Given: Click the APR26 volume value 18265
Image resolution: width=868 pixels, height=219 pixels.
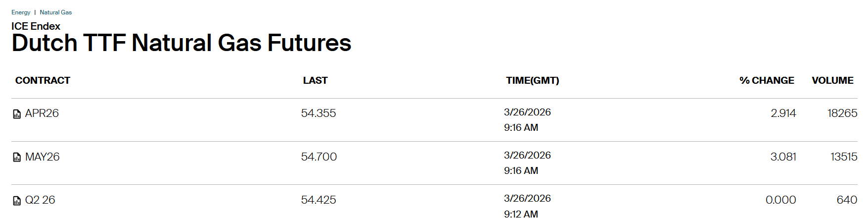Looking at the screenshot, I should (x=842, y=113).
